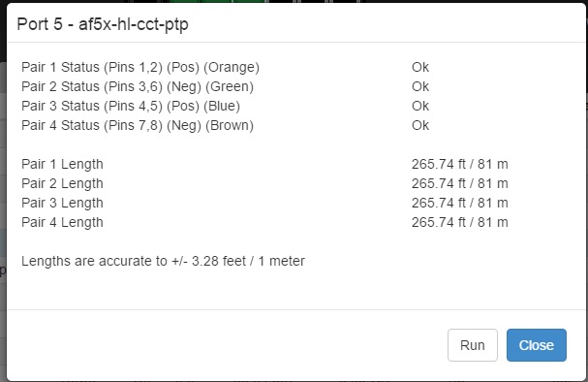Click the Port 5 af5x-hl-cct-ptp title
The width and height of the screenshot is (588, 382).
(103, 24)
